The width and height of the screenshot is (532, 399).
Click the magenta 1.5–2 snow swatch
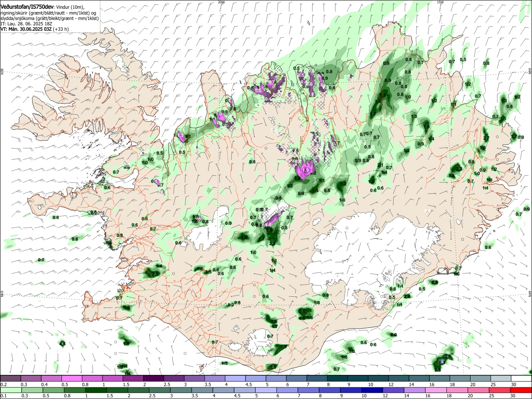[133, 378]
